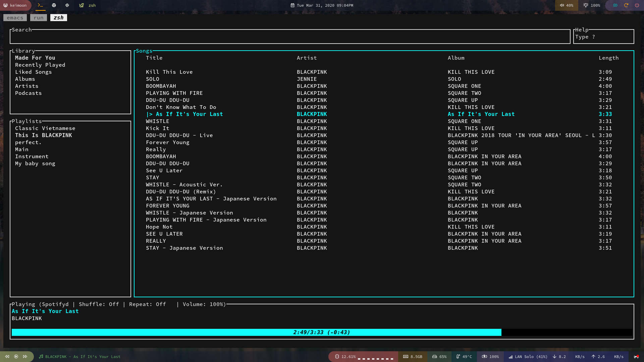Viewport: 644px width, 362px height.
Task: Click the brightness lightbulb icon
Action: pos(586,5)
